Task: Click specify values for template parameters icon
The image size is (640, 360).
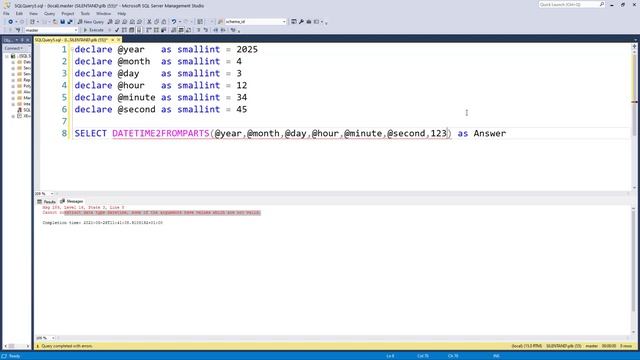Action: click(x=233, y=30)
